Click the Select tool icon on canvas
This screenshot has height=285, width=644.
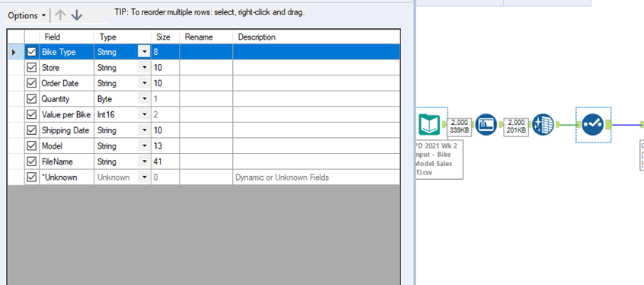pos(593,125)
